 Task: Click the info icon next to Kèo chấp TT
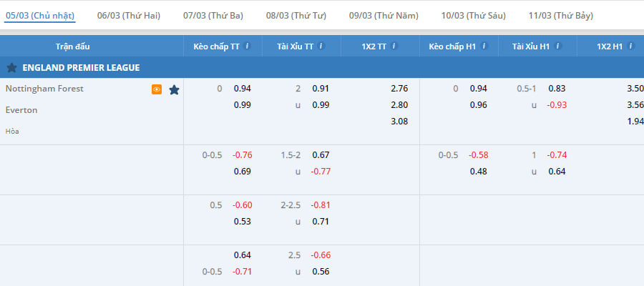coord(247,46)
